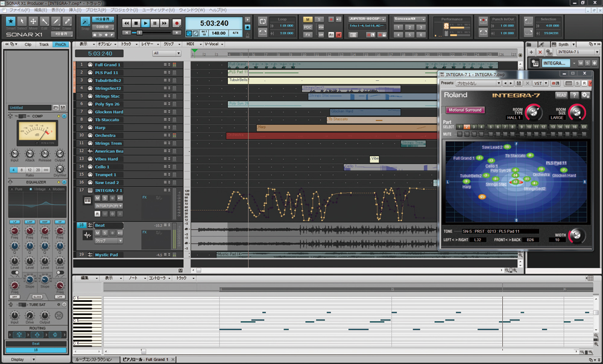Select the EX part button
Screen dimensions: 603x364
584,127
